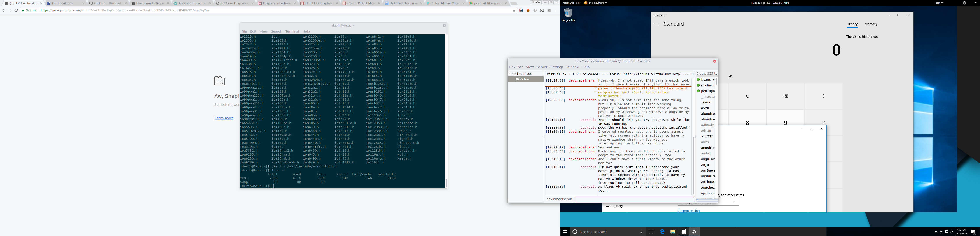Show hidden system tray icons
The width and height of the screenshot is (980, 236).
pyautogui.click(x=936, y=231)
